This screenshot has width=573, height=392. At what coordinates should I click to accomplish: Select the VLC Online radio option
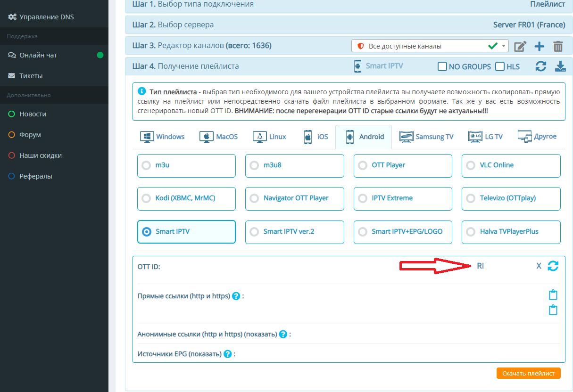click(x=511, y=165)
